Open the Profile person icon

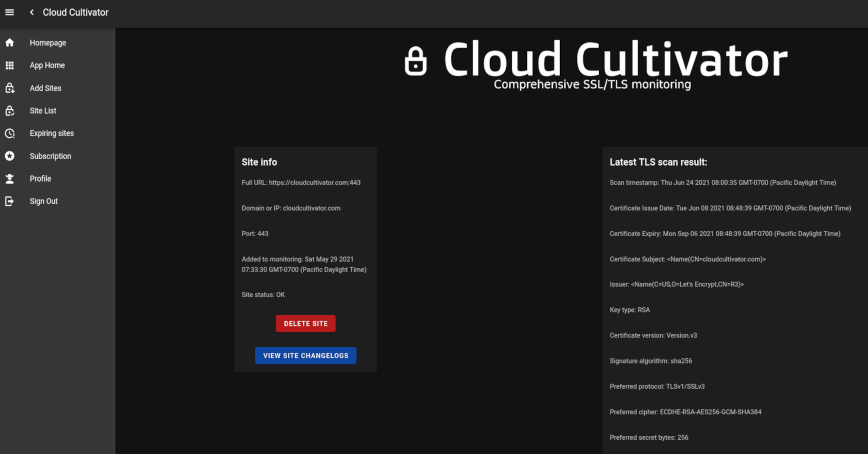point(10,178)
